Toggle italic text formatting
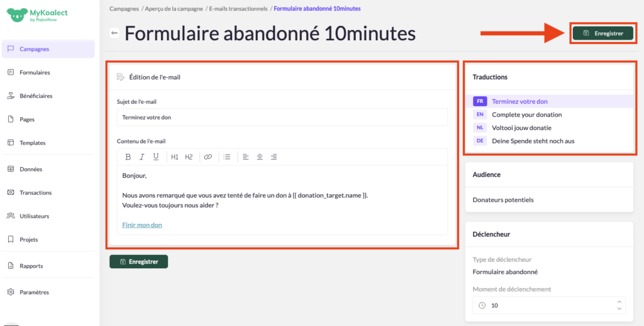 tap(142, 157)
